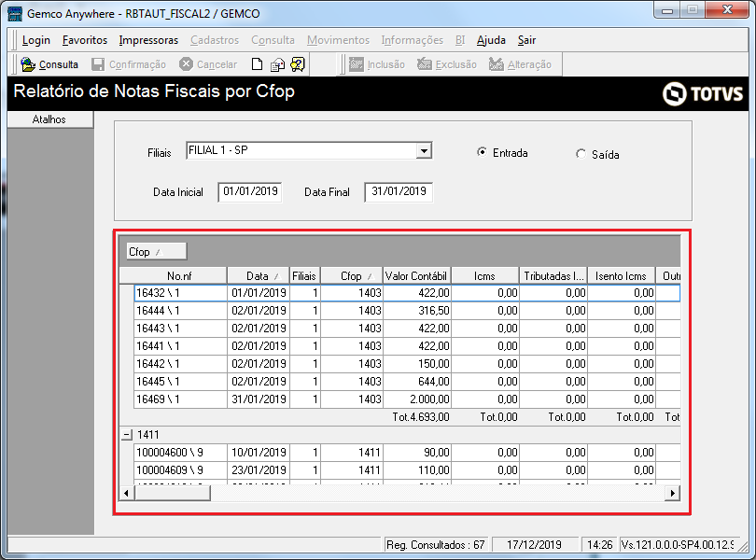Select row 16442 \ 1
Image resolution: width=756 pixels, height=560 pixels.
point(407,364)
